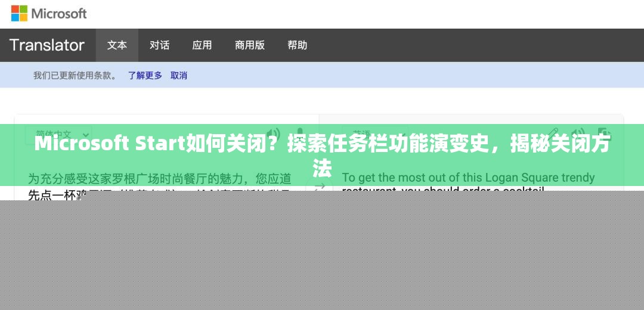Play translated English audio speaker icon
The height and width of the screenshot is (310, 644).
point(579,134)
